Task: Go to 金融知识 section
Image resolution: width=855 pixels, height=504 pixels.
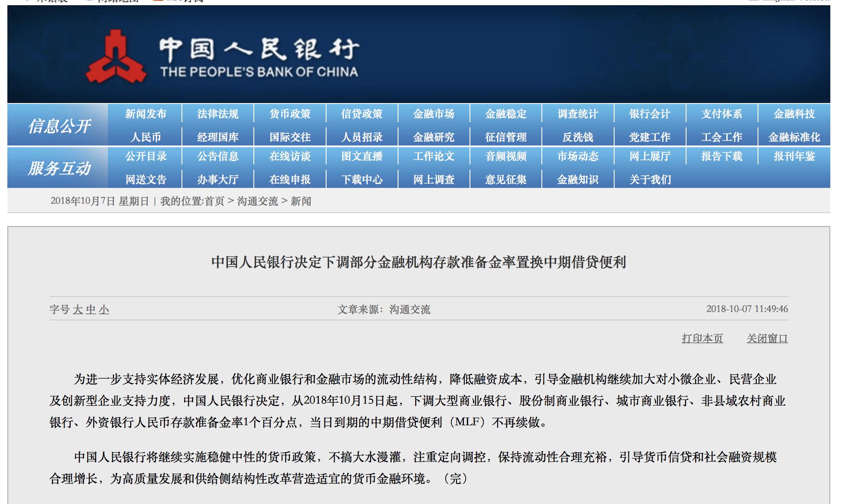Action: [578, 179]
